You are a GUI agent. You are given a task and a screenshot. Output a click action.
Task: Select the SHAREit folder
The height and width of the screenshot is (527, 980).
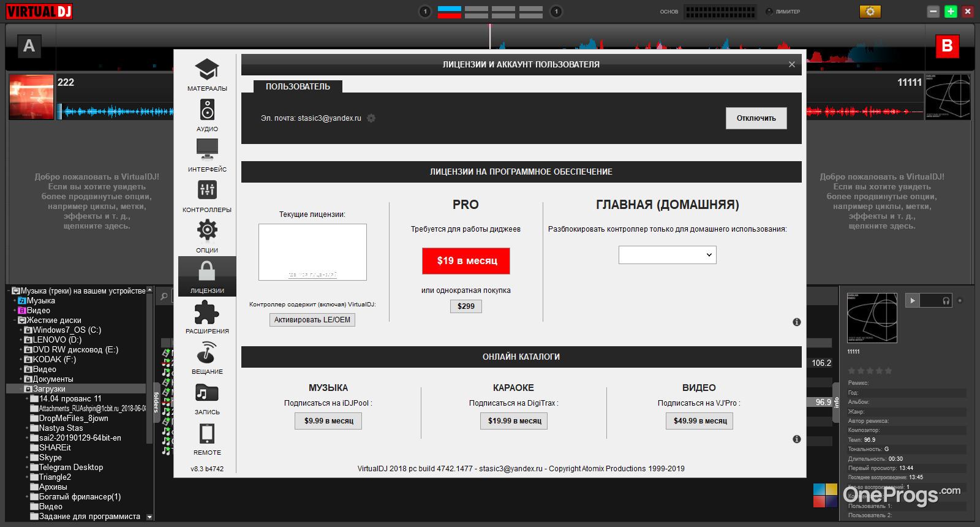coord(51,448)
